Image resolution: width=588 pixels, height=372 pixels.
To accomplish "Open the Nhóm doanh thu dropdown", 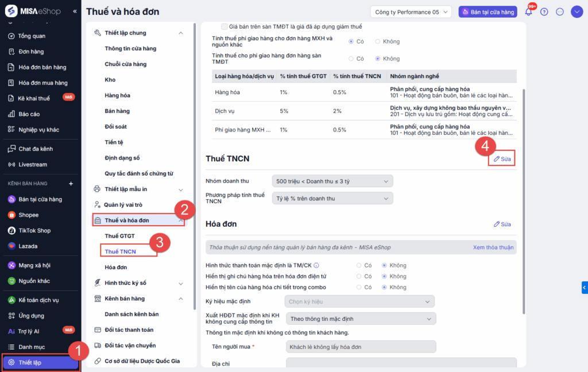I will tap(332, 181).
